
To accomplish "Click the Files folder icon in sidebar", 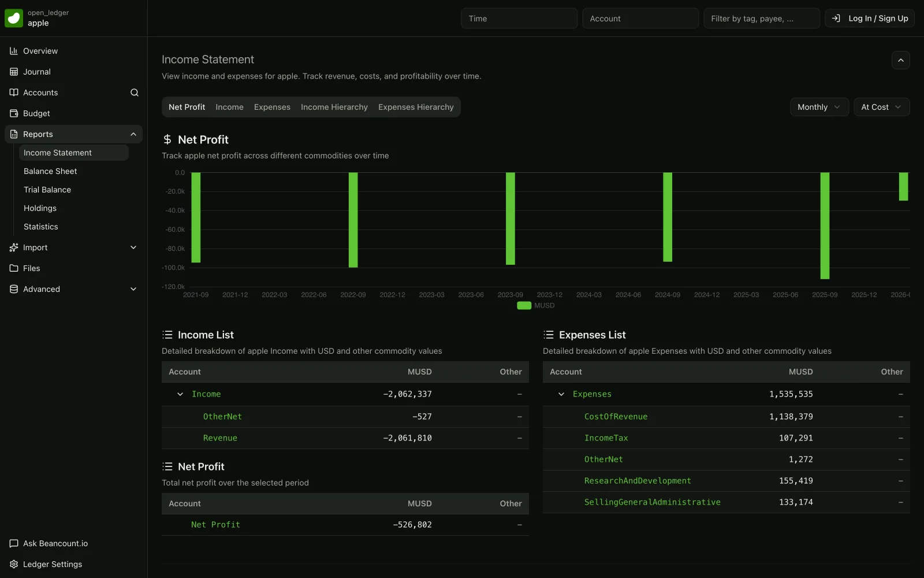I will pos(14,268).
